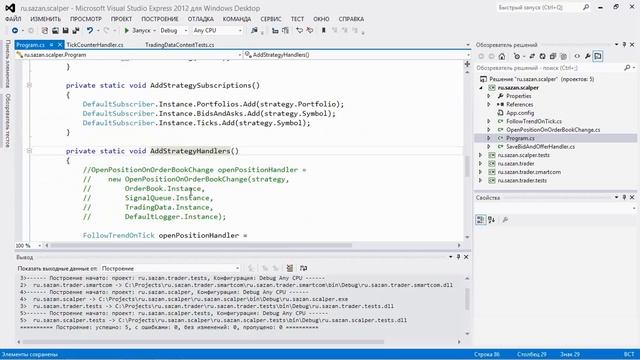Open the Any CPU platform dropdown
The image size is (640, 360).
(218, 31)
